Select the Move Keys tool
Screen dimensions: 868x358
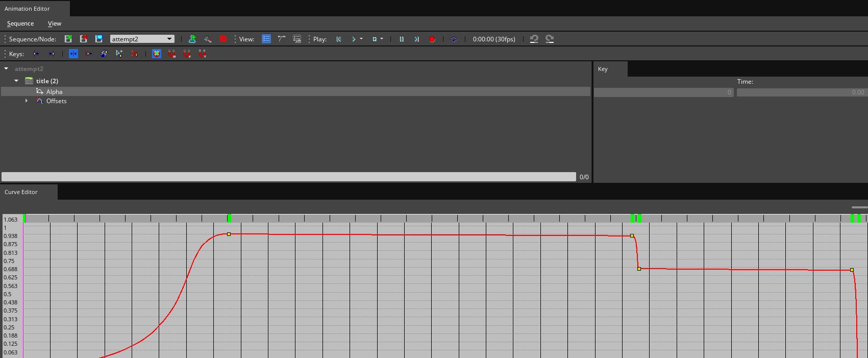73,54
